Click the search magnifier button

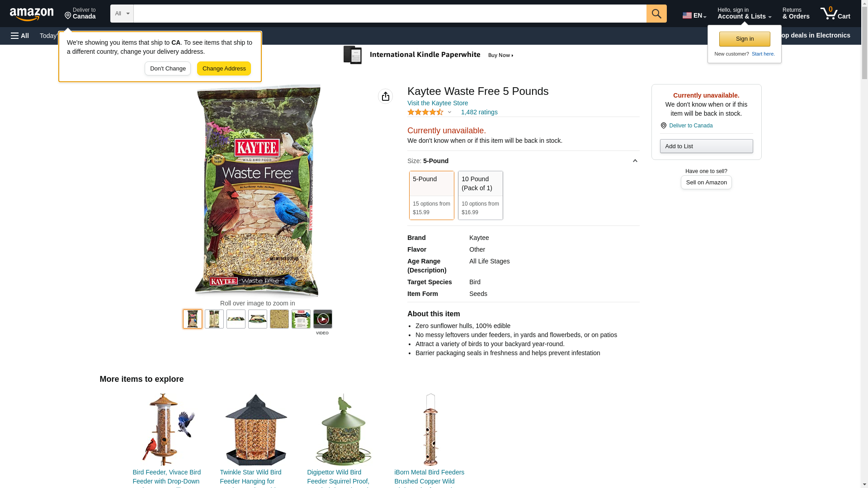pos(656,14)
